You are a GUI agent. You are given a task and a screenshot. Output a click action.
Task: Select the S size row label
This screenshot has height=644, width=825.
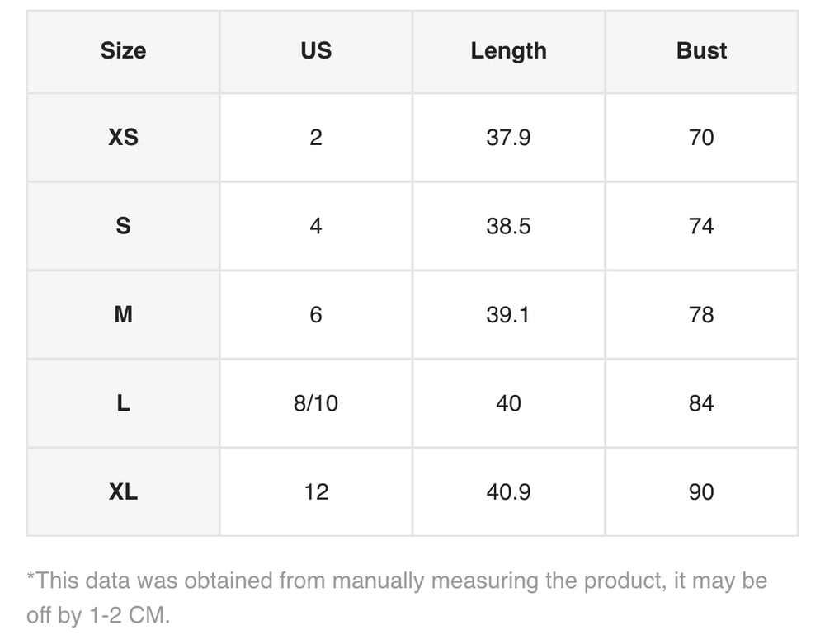click(x=123, y=226)
